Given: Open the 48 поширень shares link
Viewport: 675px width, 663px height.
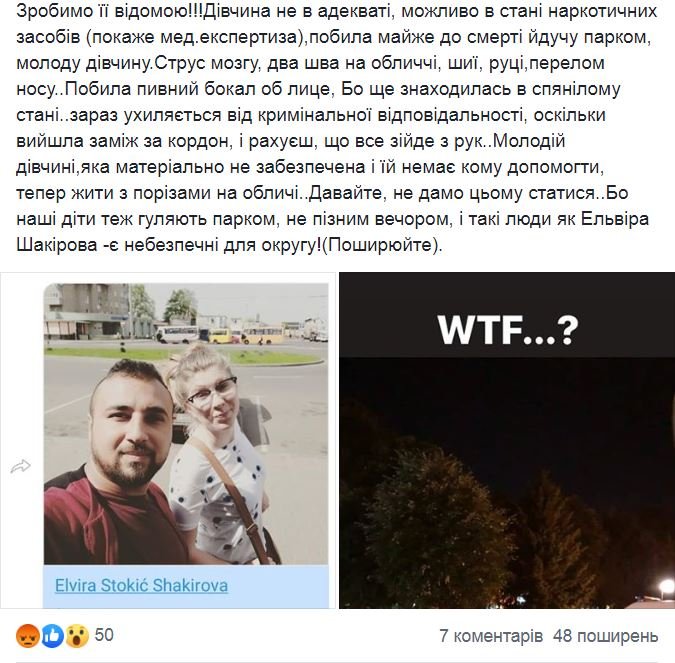Looking at the screenshot, I should pos(606,636).
